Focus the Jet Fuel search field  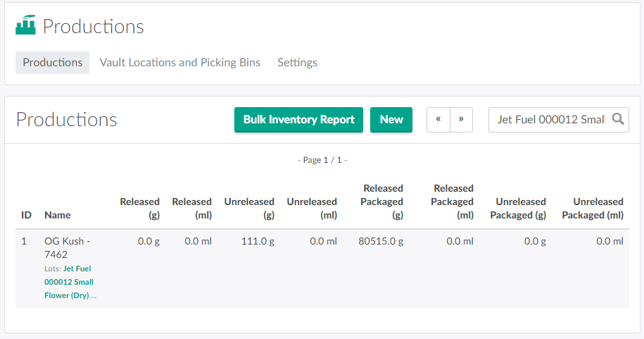point(550,119)
